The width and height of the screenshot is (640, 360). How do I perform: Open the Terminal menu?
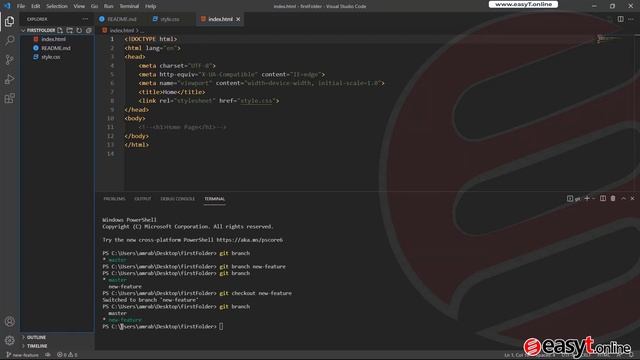(129, 6)
